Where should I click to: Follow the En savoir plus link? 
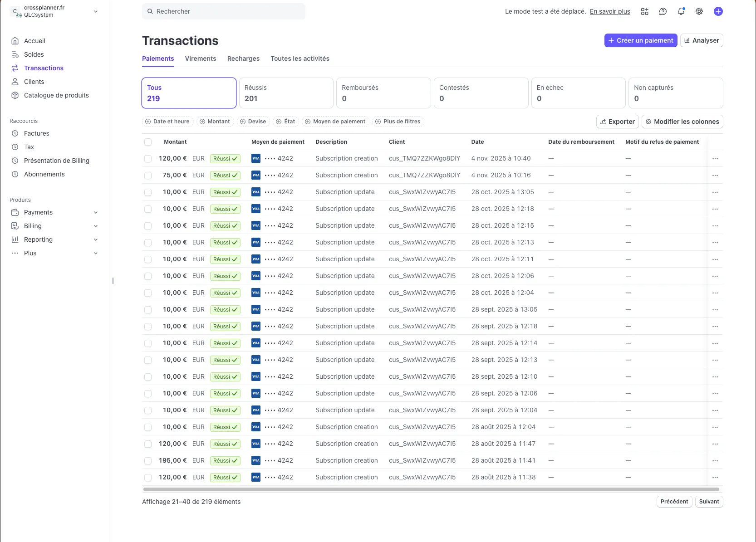click(610, 11)
